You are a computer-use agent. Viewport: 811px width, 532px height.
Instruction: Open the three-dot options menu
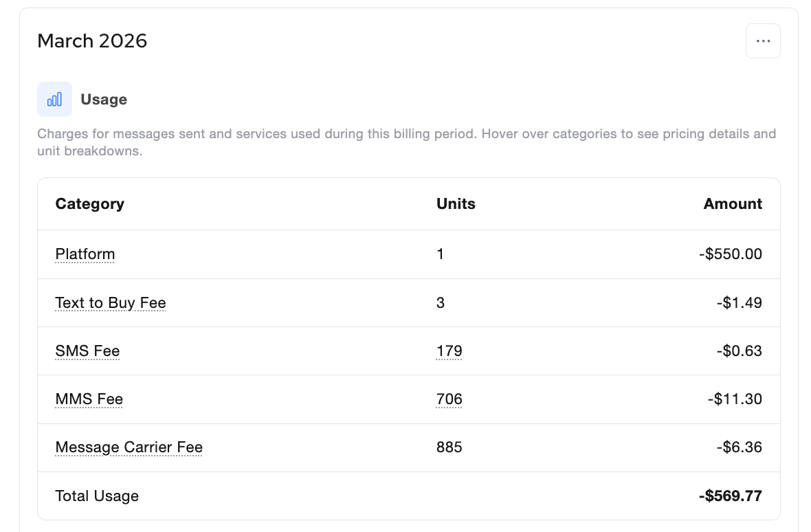pyautogui.click(x=763, y=41)
